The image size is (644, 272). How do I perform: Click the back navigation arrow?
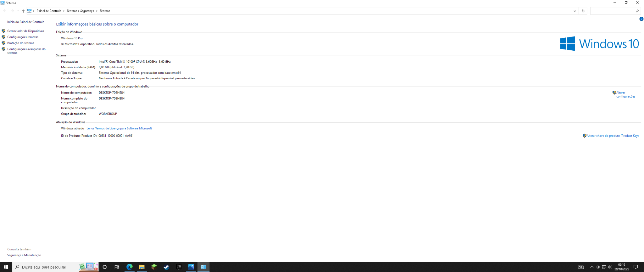[5, 11]
